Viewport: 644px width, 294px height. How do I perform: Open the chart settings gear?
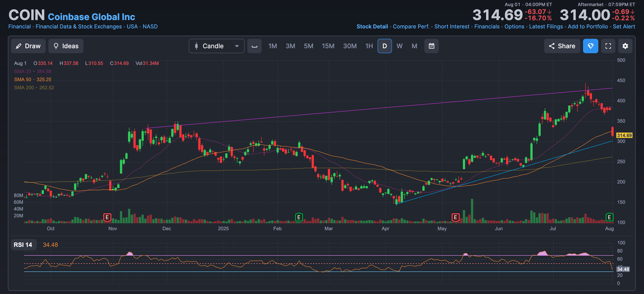pos(625,46)
